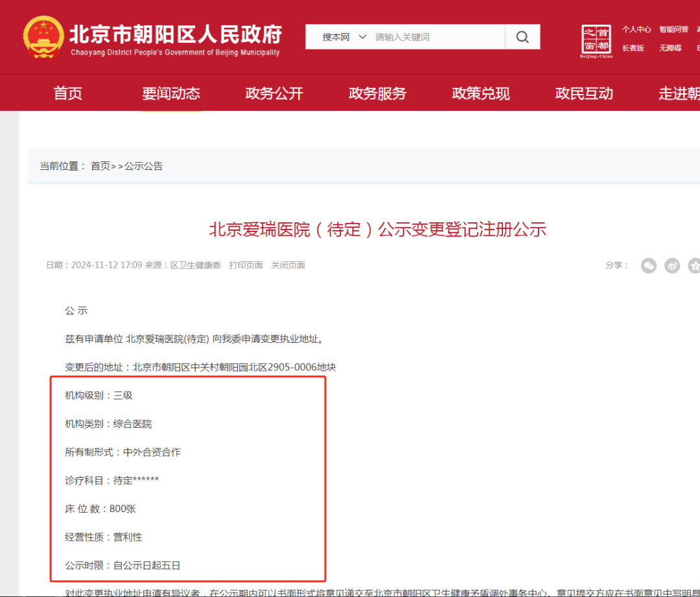
Task: Share article via the WeChat icon
Action: [649, 265]
